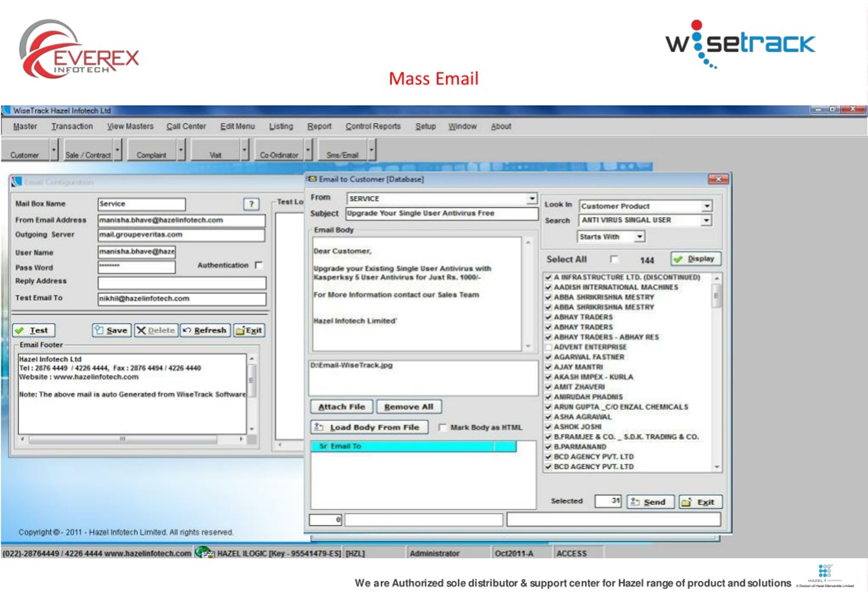
Task: Open the Control Reports menu
Action: (x=373, y=126)
